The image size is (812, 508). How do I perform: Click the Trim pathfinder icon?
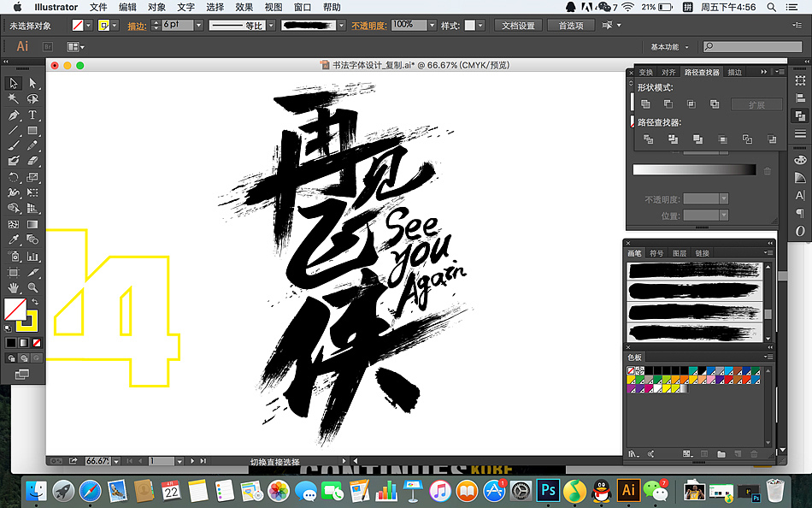(673, 139)
